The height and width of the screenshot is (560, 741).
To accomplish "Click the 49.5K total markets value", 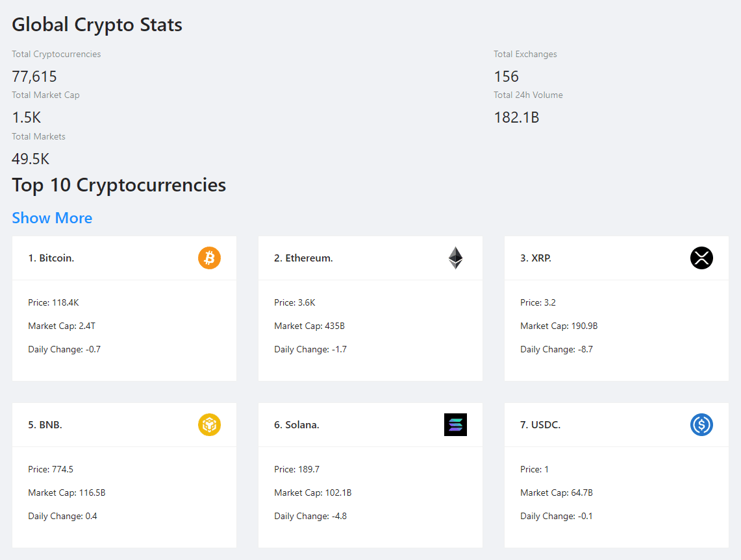I will click(31, 159).
